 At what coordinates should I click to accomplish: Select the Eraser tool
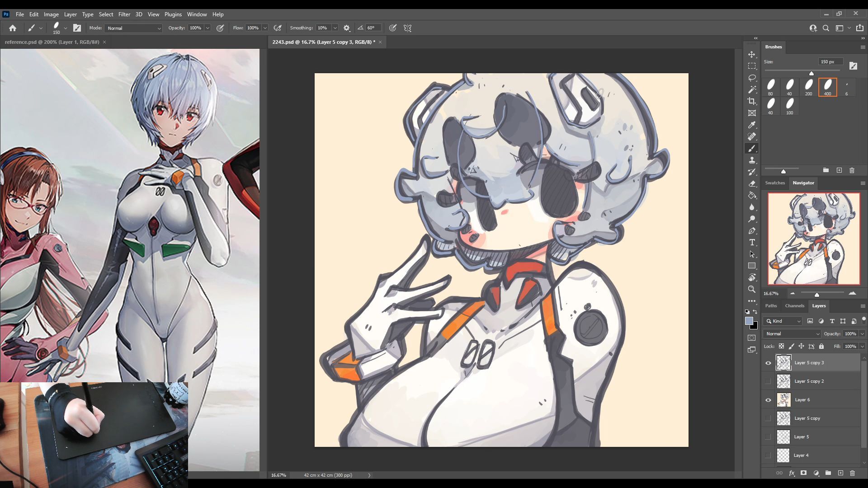pyautogui.click(x=752, y=183)
